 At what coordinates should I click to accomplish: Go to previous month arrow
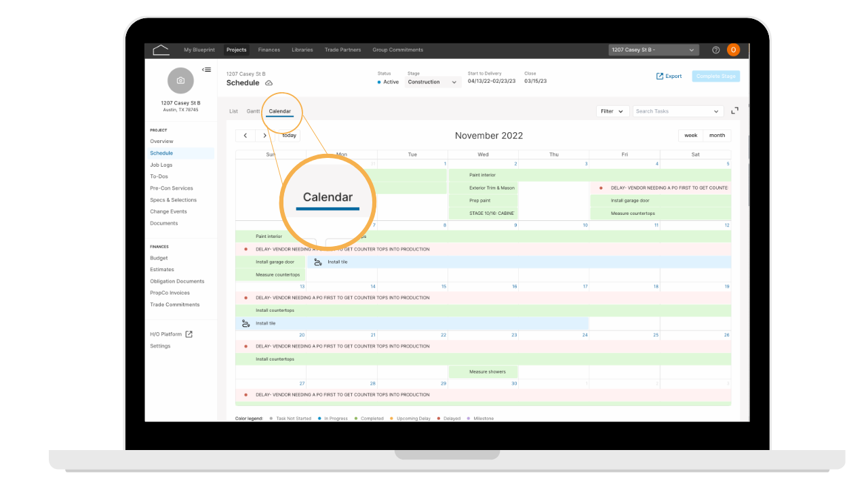(245, 136)
